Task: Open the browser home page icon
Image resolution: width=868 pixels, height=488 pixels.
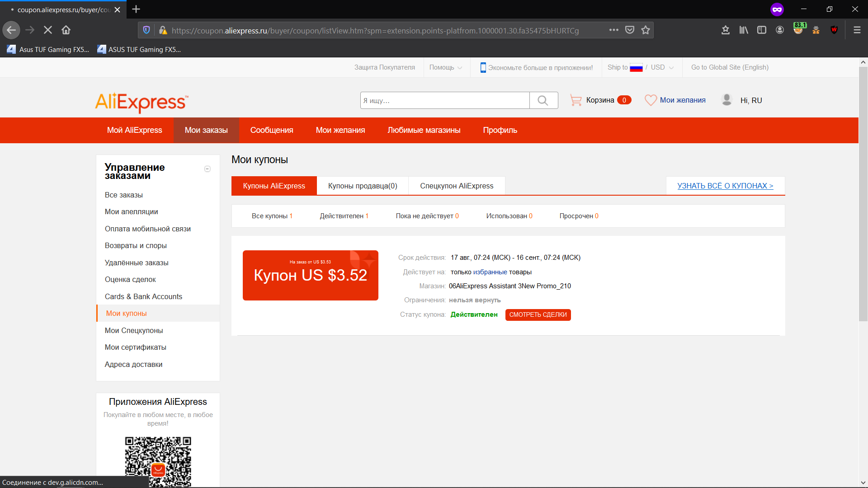Action: (x=66, y=30)
